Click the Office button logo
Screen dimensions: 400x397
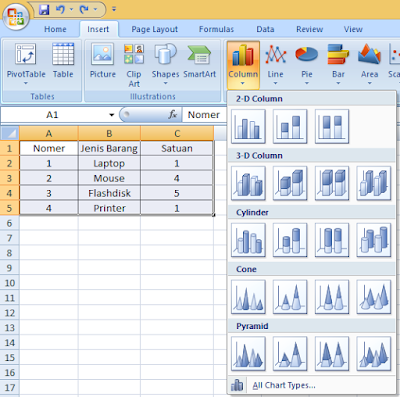16,17
